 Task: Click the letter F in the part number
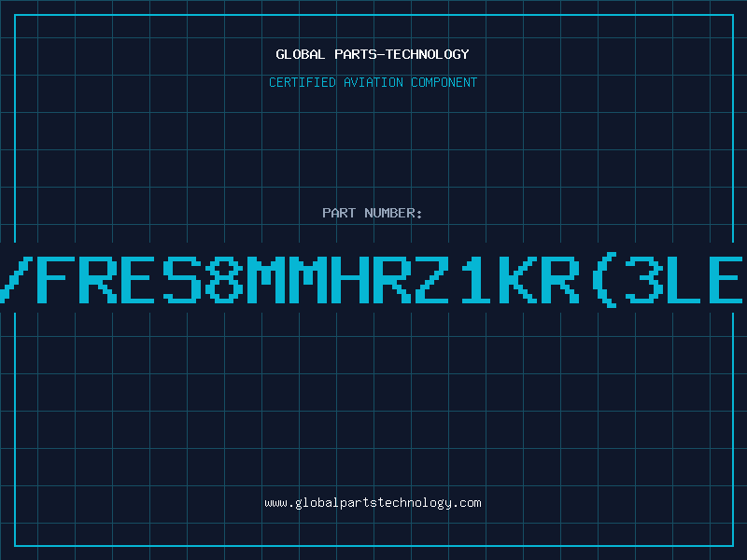58,280
